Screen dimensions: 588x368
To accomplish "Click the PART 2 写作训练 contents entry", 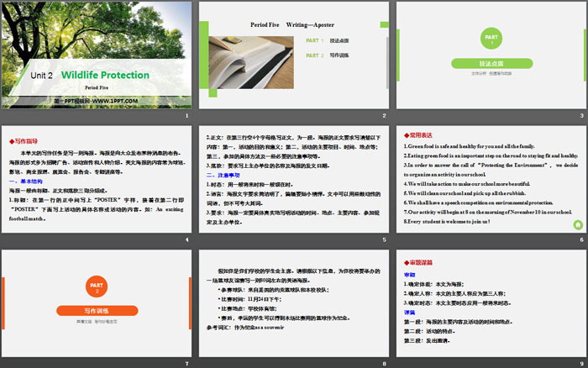I will click(x=328, y=55).
